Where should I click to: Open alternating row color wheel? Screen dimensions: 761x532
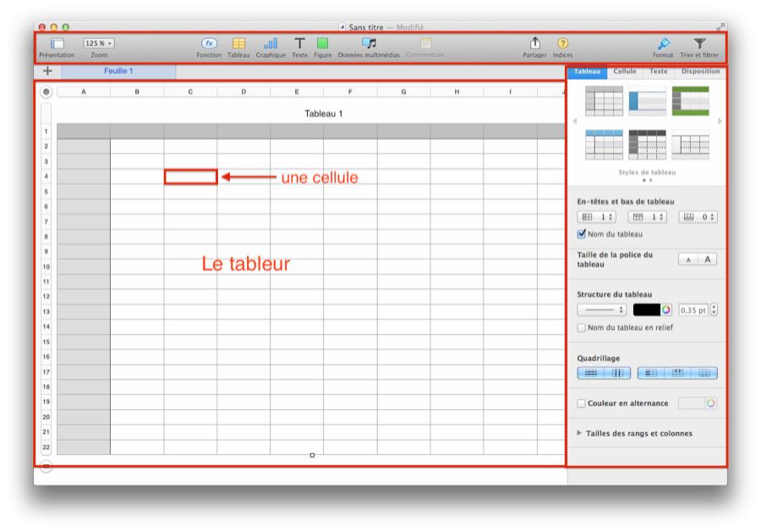(710, 403)
